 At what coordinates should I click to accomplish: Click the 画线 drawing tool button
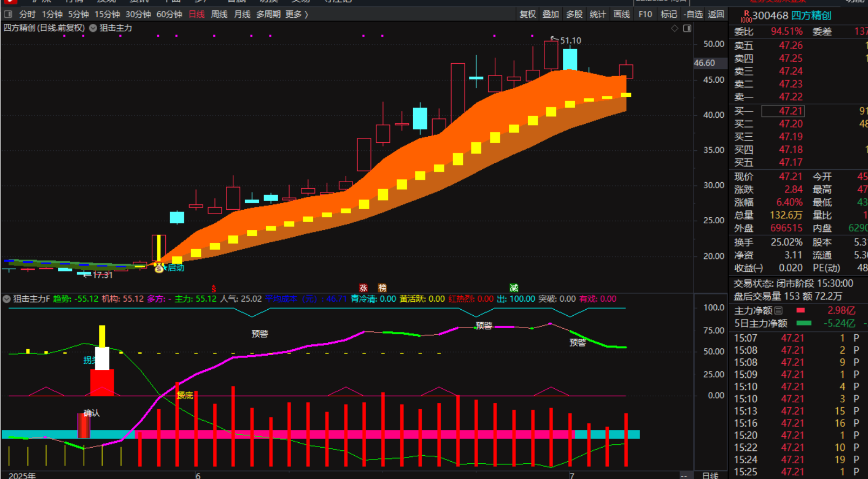(x=622, y=15)
